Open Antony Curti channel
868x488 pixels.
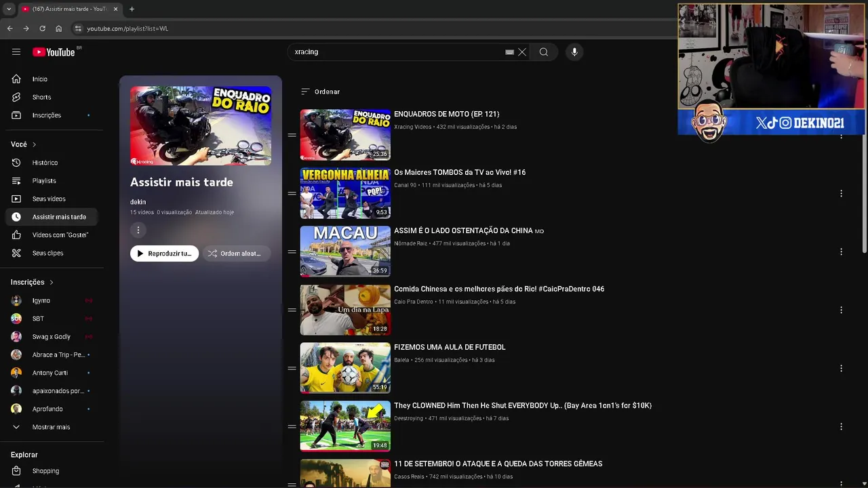point(53,373)
